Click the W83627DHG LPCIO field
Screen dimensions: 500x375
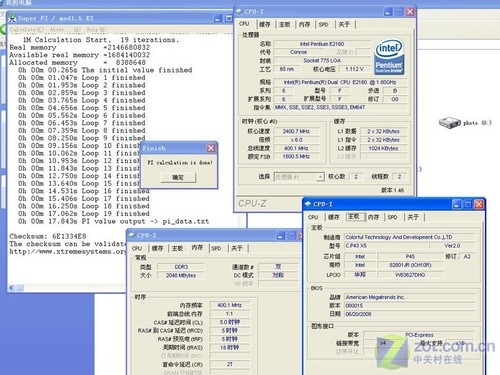coord(410,275)
